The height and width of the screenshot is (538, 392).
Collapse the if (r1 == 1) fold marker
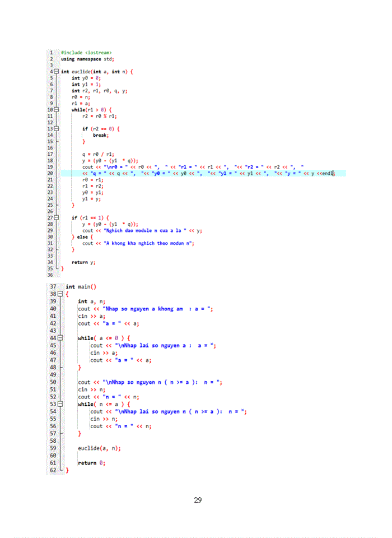(x=56, y=217)
